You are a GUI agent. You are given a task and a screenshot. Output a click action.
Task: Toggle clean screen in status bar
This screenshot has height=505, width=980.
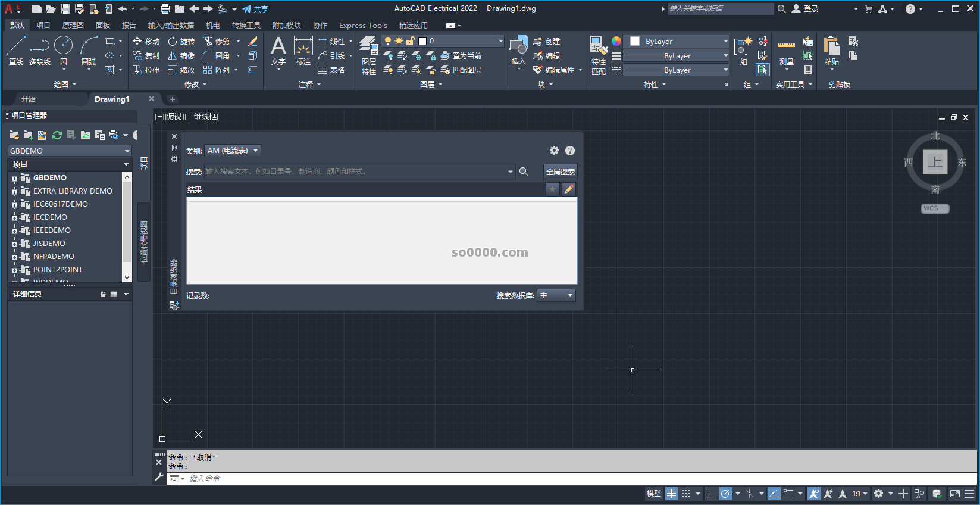tap(955, 494)
